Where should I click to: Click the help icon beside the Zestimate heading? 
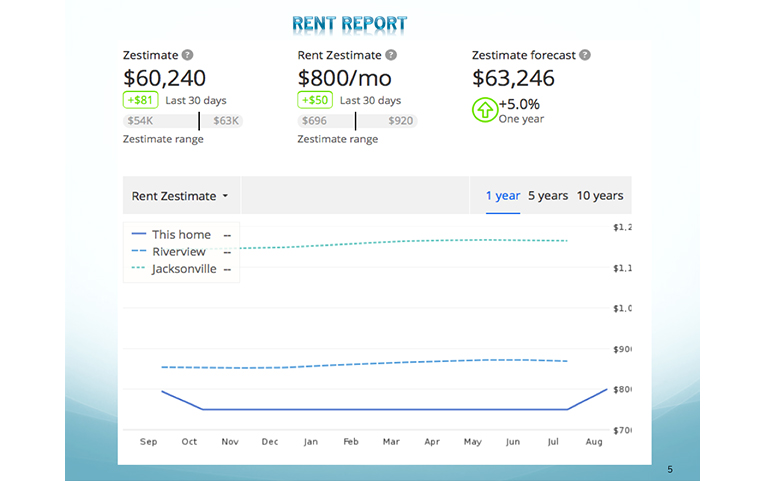(188, 56)
